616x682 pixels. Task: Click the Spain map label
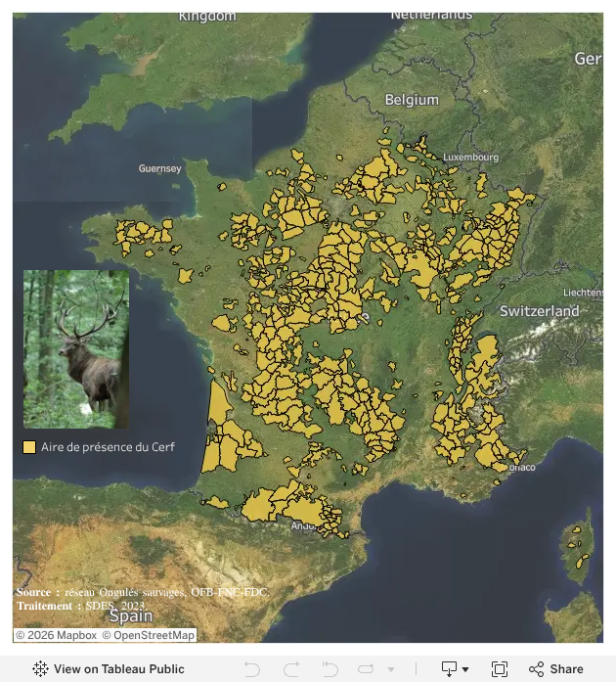pos(131,615)
